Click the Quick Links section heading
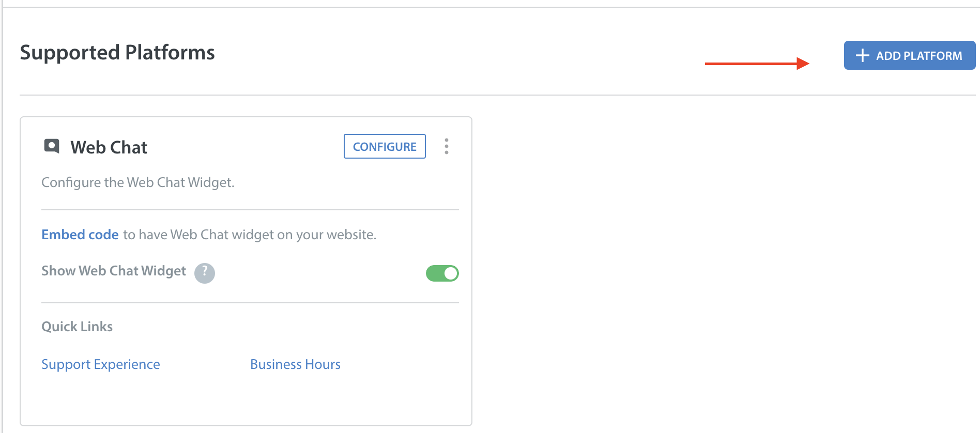Image resolution: width=980 pixels, height=433 pixels. pos(77,327)
